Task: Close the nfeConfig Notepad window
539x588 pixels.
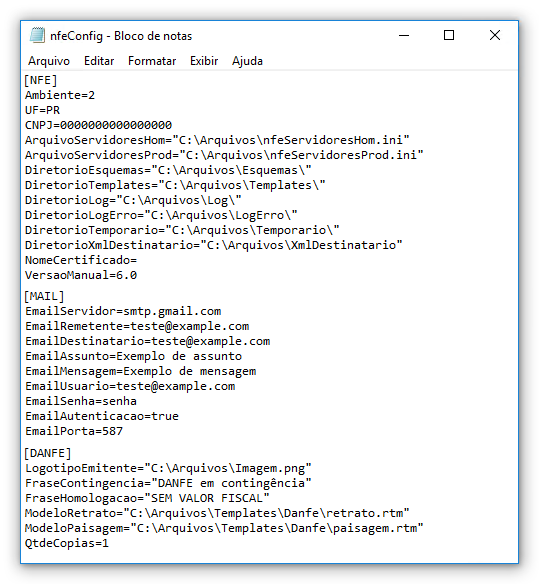Action: click(495, 36)
